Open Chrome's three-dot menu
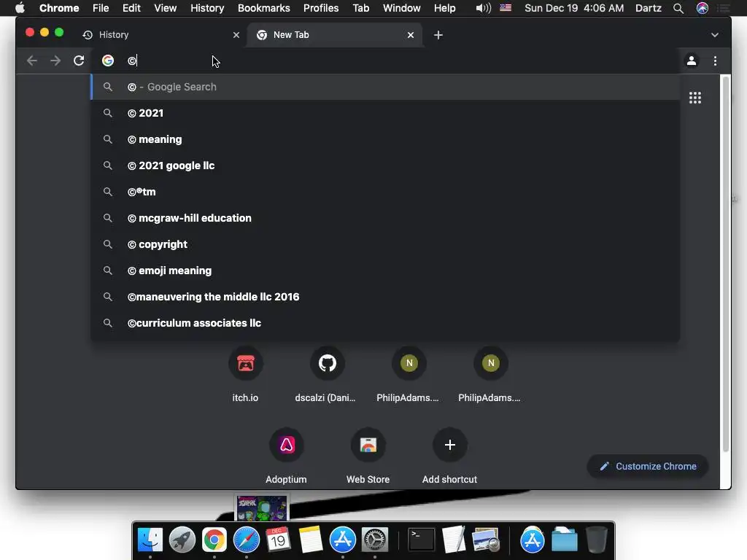The height and width of the screenshot is (560, 747). pyautogui.click(x=715, y=61)
